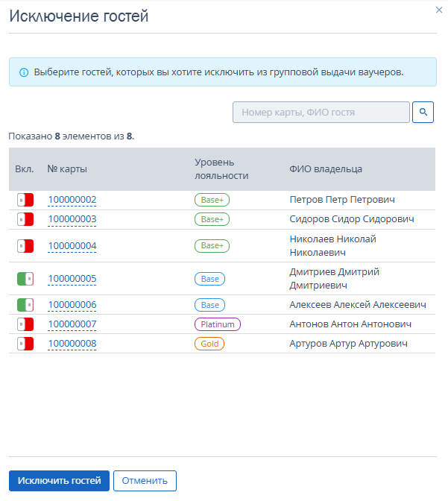Viewport: 448px width, 501px height.
Task: Focus the card number or guest name search field
Action: tap(321, 112)
